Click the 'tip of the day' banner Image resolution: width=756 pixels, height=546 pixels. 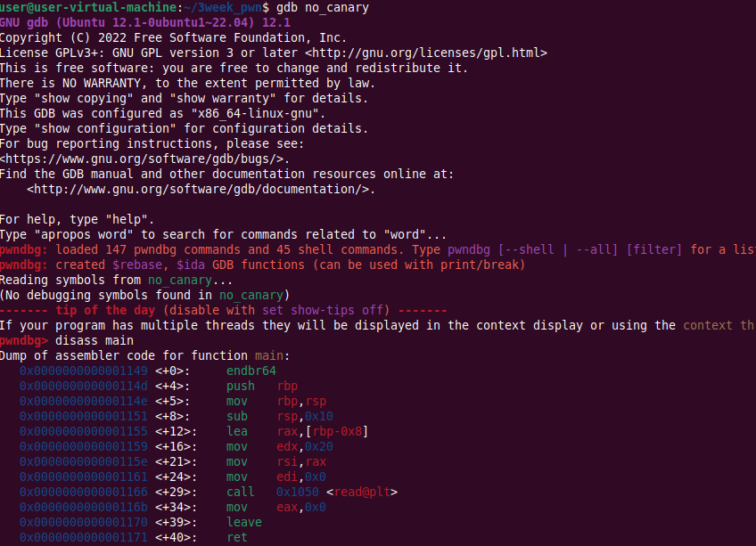[223, 310]
